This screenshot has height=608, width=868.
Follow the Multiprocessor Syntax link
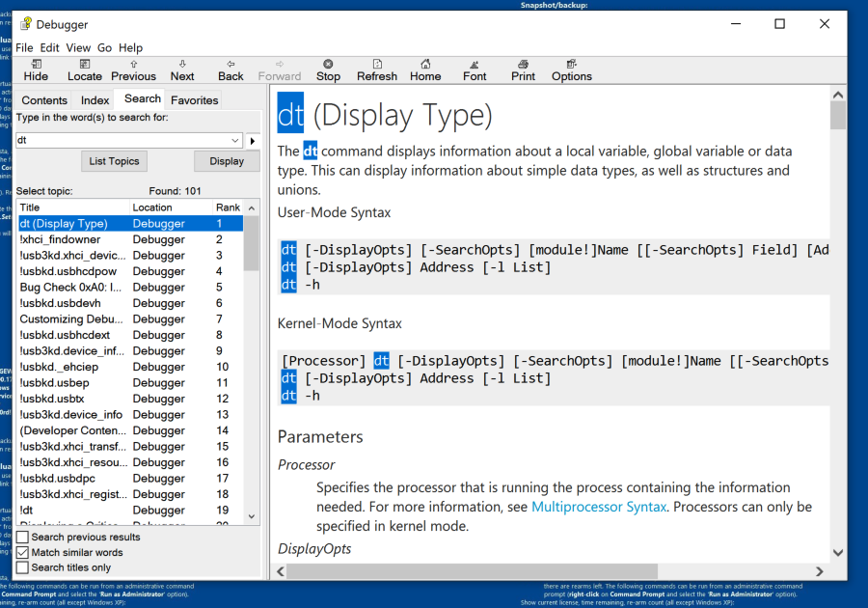tap(599, 507)
